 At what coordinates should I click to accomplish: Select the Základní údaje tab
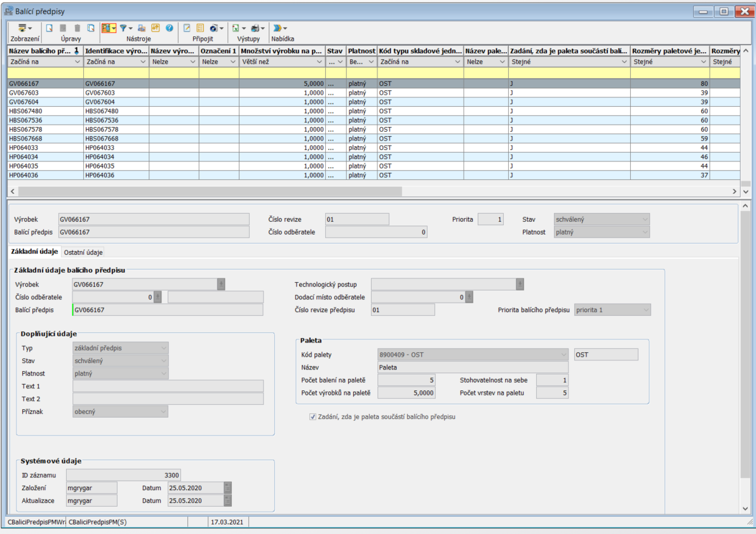click(34, 252)
